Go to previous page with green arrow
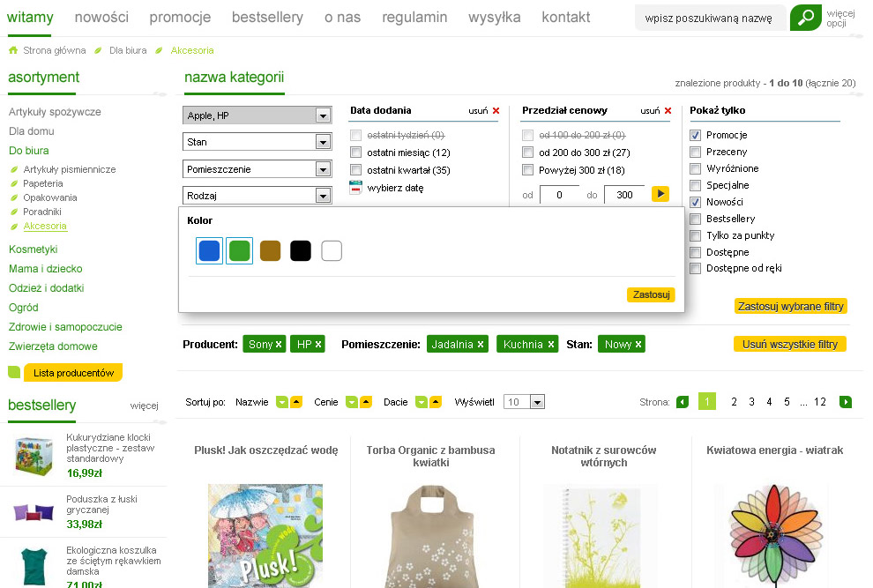The width and height of the screenshot is (873, 588). 682,402
